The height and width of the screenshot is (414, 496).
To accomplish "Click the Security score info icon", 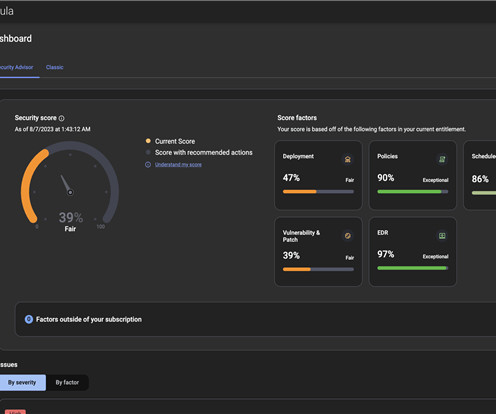I will click(61, 118).
